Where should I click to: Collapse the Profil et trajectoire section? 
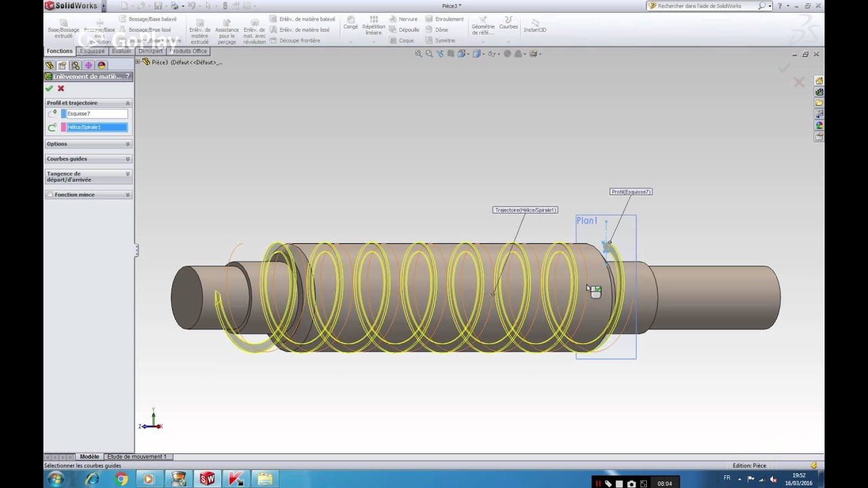(x=127, y=103)
